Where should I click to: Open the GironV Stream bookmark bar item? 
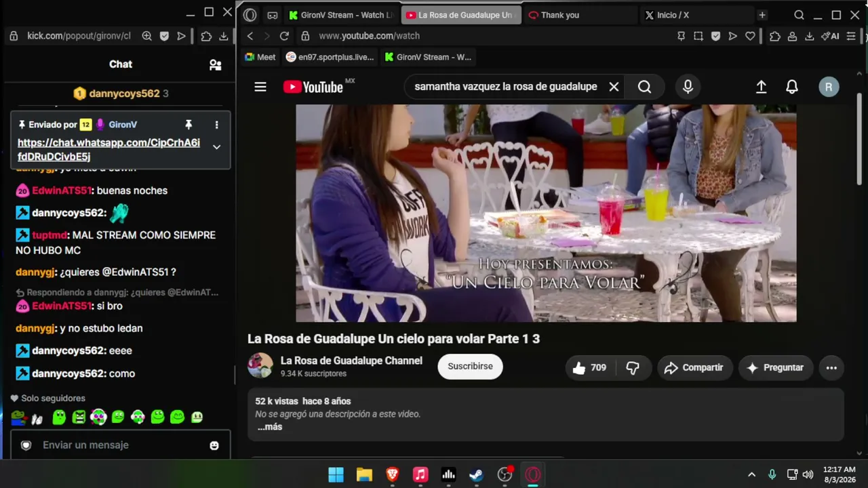(x=428, y=57)
